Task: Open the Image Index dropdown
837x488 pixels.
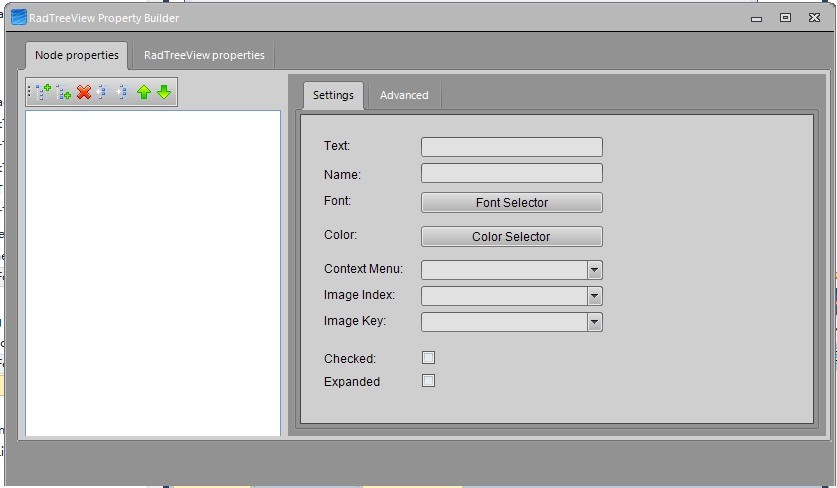Action: point(595,296)
